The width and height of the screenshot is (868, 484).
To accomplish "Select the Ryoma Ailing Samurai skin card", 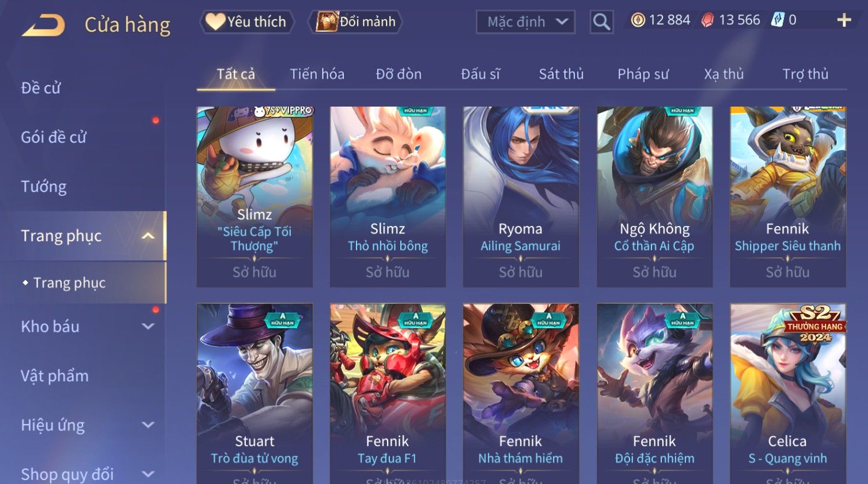I will 521,196.
